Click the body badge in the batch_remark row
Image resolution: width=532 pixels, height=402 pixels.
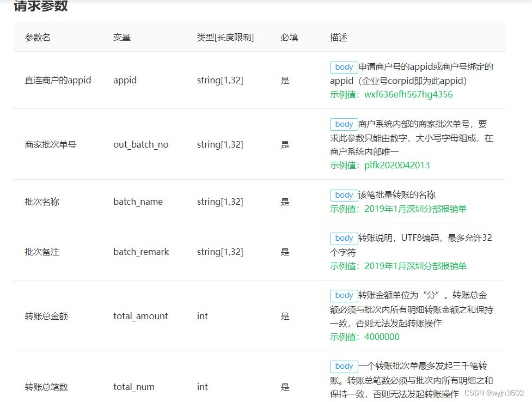coord(344,238)
